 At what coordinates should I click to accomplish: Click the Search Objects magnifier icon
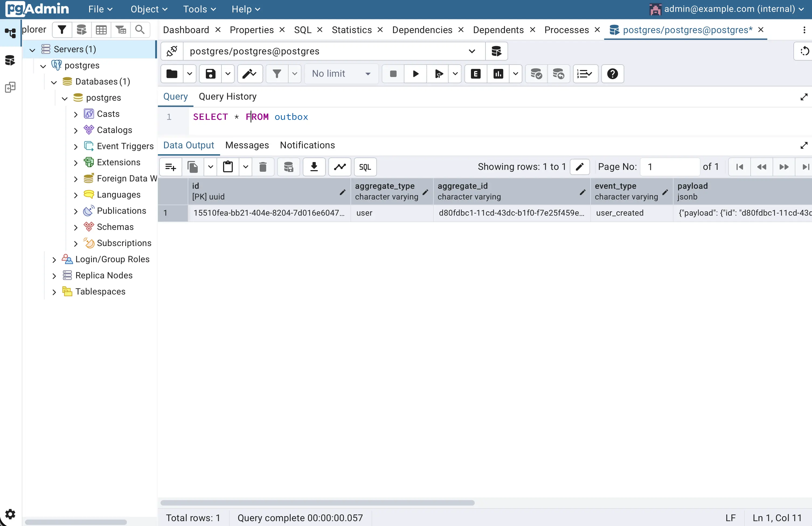(x=140, y=30)
